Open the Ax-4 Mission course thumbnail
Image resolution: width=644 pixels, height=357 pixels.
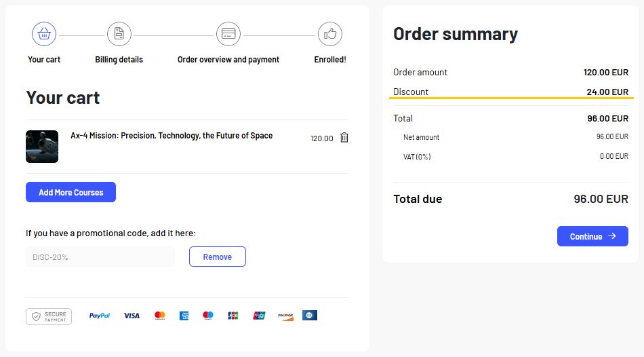[x=42, y=147]
